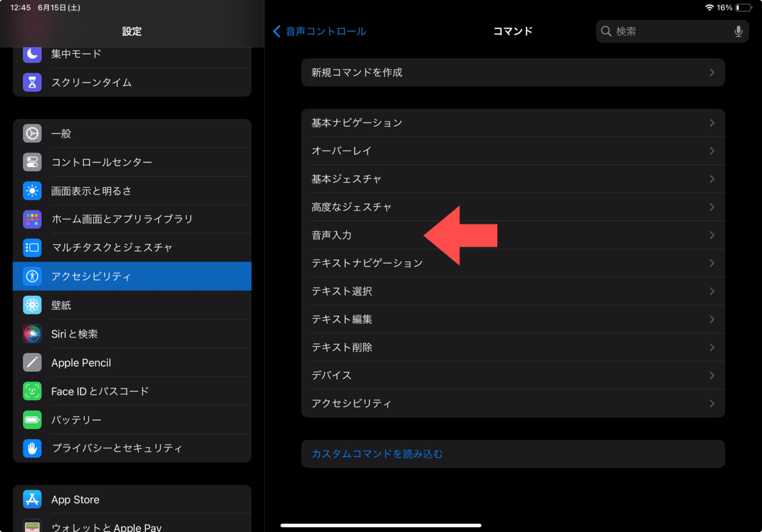The height and width of the screenshot is (532, 762).
Task: Expand オーバーレイ chevron
Action: point(712,151)
